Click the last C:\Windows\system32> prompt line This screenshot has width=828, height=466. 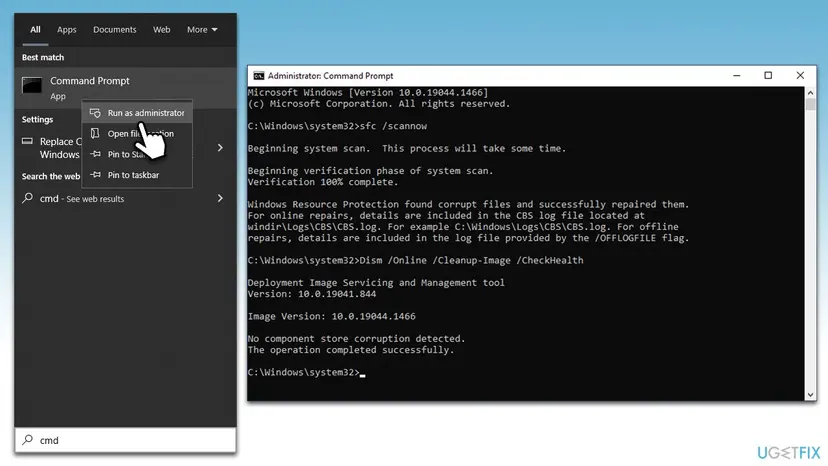[306, 372]
